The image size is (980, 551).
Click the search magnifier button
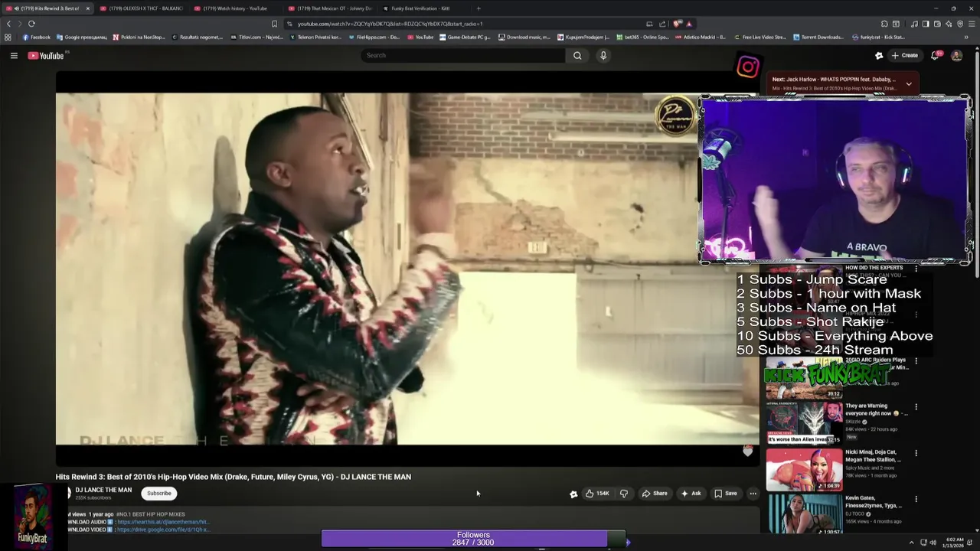[x=577, y=55]
